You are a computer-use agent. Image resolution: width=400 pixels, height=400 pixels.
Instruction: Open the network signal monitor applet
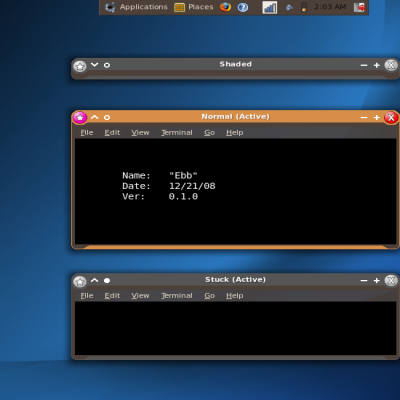coord(270,7)
